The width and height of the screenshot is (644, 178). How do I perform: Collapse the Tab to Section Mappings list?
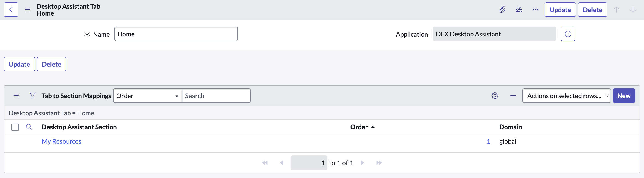(x=513, y=96)
